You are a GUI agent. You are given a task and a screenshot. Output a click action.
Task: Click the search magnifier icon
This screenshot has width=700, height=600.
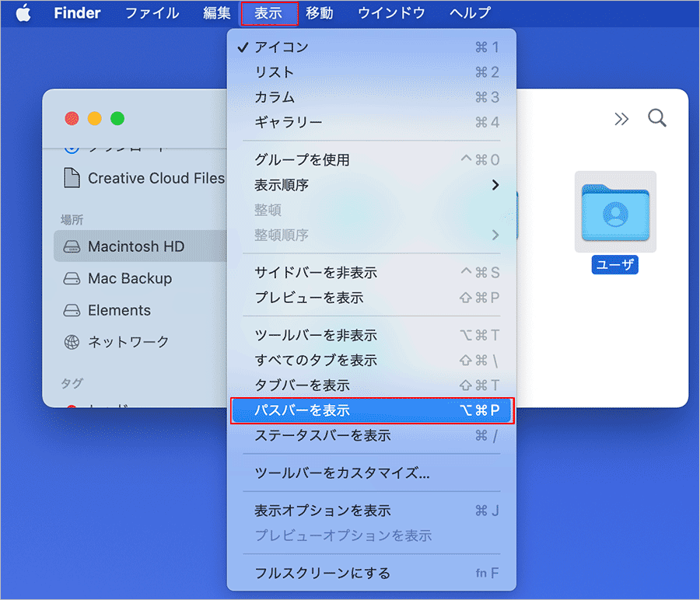(657, 118)
